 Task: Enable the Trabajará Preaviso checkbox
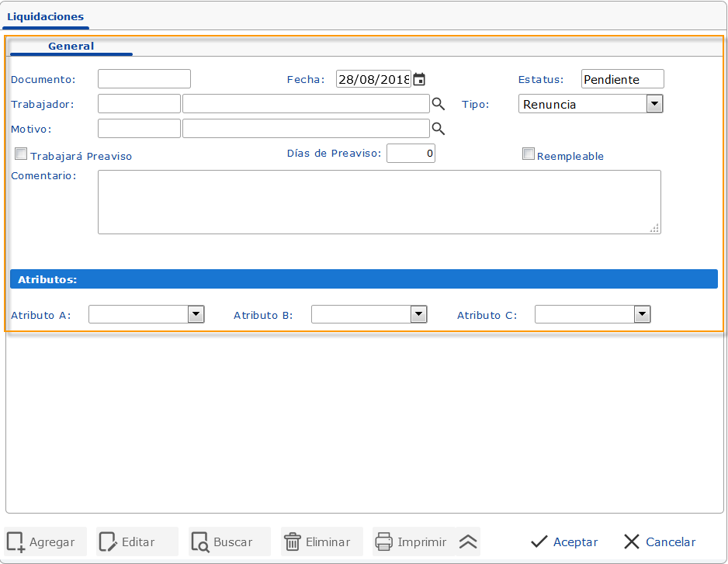[21, 154]
